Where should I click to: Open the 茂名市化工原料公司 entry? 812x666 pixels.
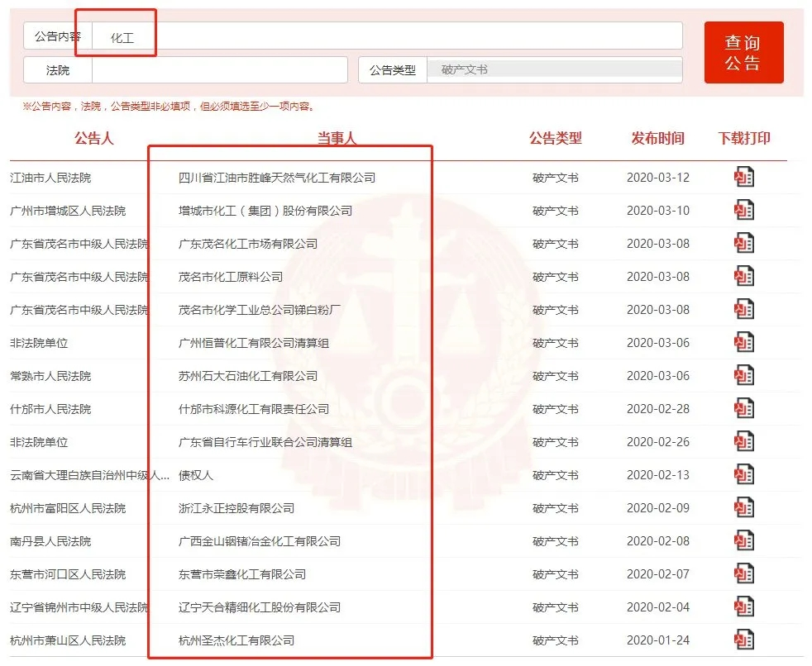[231, 277]
